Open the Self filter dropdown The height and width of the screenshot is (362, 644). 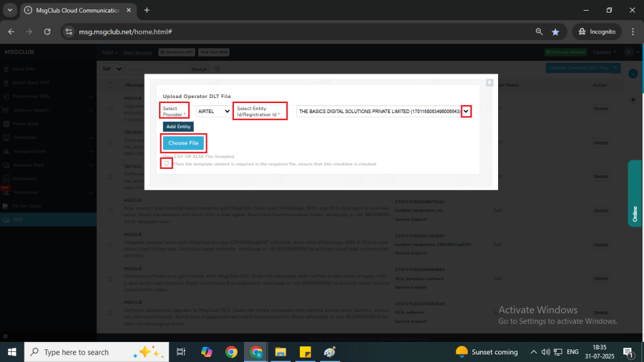pyautogui.click(x=112, y=69)
